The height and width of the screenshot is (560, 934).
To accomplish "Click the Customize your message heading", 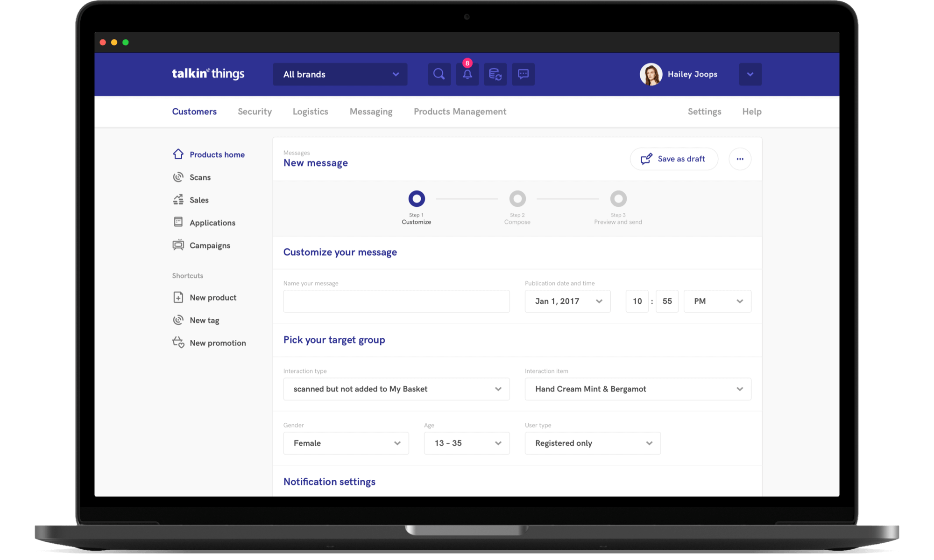I will (x=340, y=252).
